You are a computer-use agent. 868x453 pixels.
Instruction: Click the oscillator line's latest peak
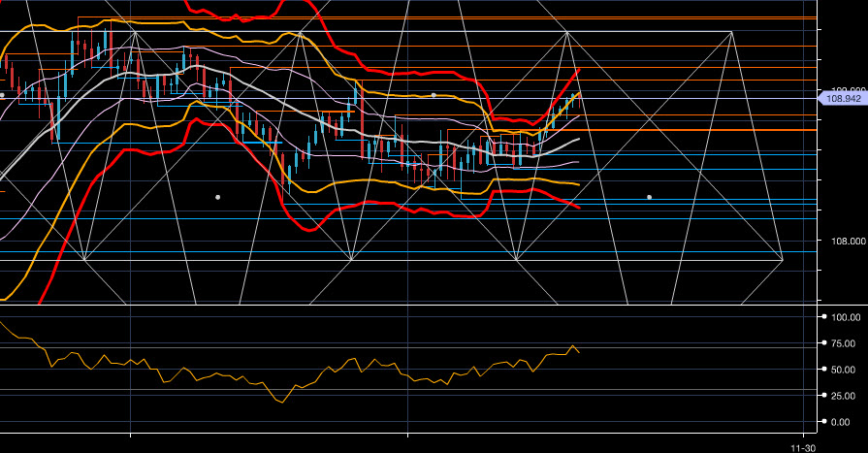(x=574, y=345)
